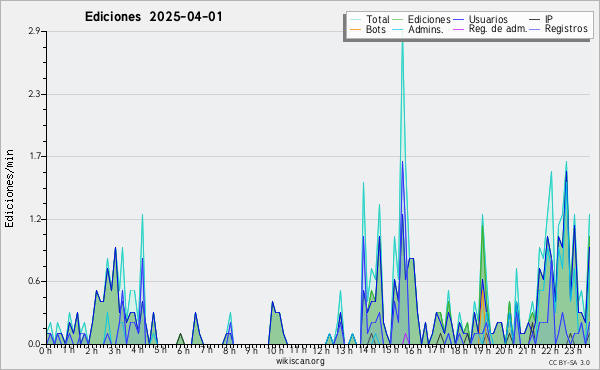Click the y-axis value 2.9
Screen dimensions: 600x370
pyautogui.click(x=35, y=31)
